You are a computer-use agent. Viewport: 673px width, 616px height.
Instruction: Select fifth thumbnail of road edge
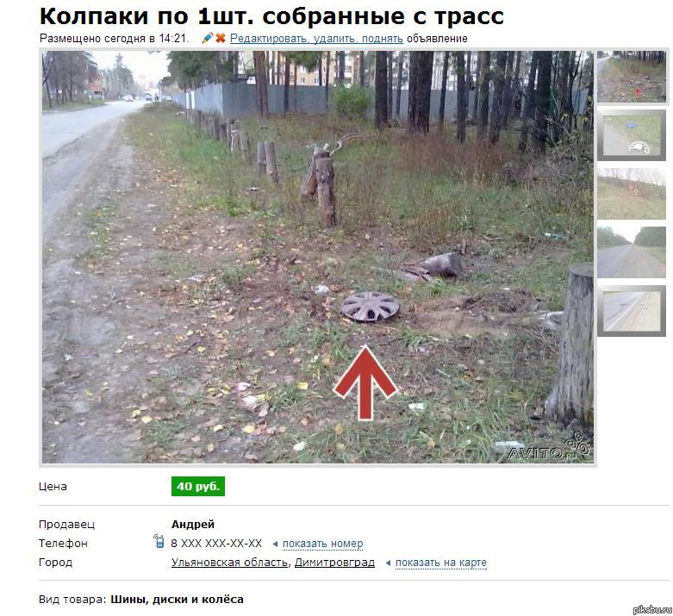(632, 311)
